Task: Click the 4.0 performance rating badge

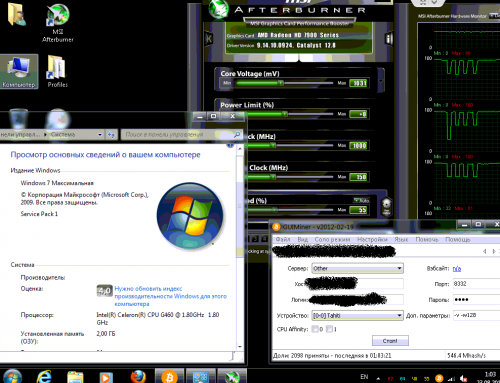Action: point(104,291)
